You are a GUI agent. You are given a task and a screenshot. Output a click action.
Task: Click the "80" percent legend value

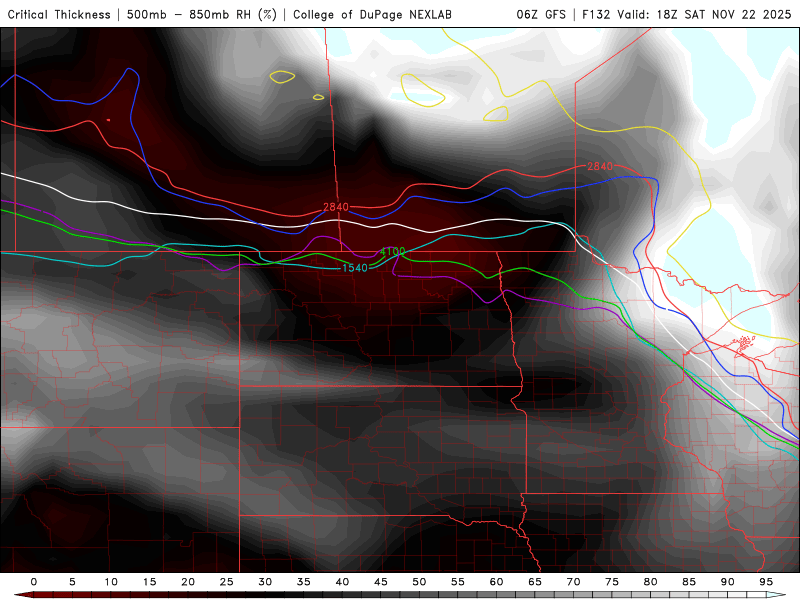click(650, 582)
